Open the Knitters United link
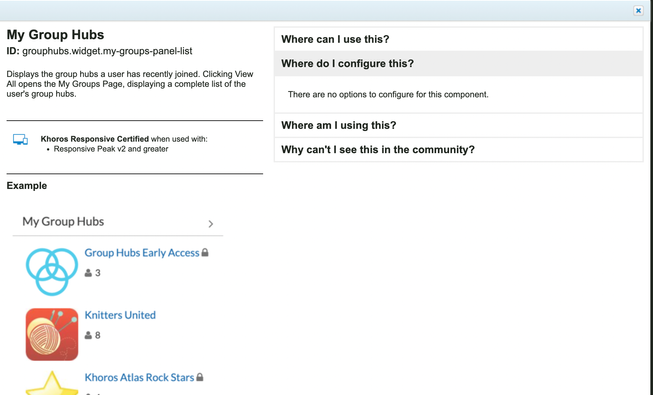This screenshot has width=653, height=395. click(x=120, y=315)
